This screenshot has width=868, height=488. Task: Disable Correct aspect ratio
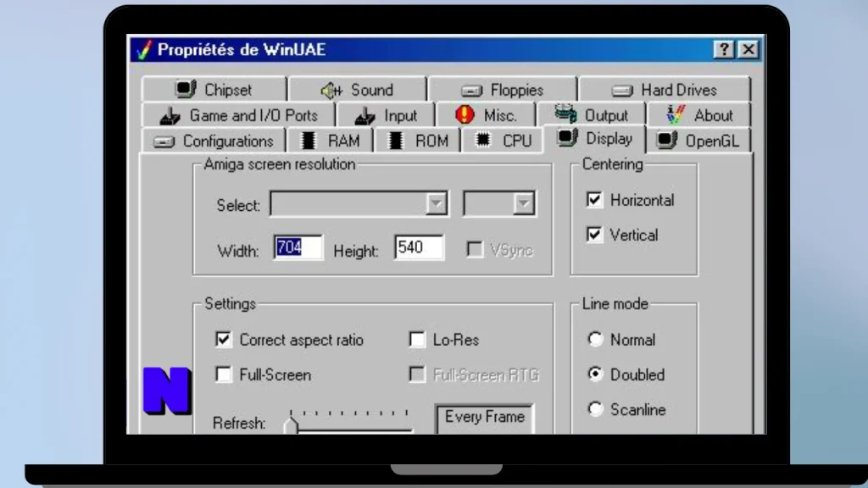point(224,339)
